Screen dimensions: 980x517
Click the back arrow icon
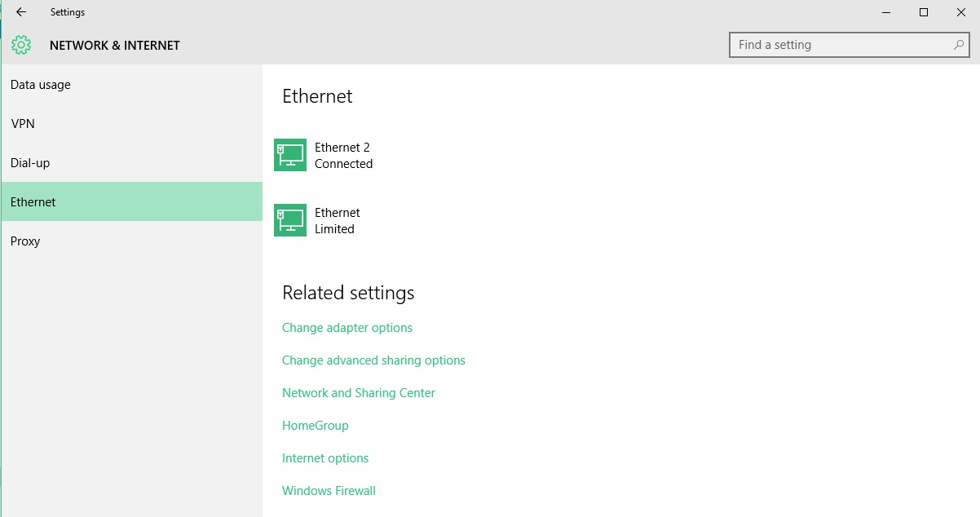click(21, 12)
